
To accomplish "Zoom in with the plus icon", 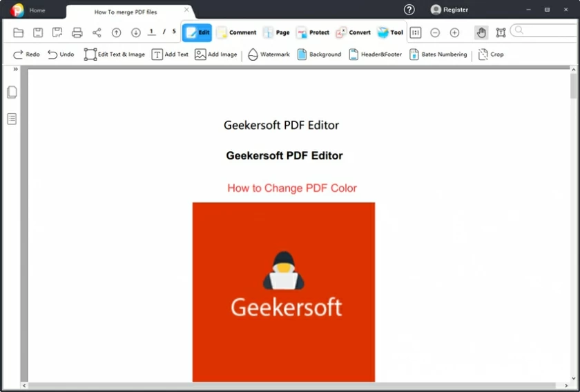I will [x=454, y=32].
